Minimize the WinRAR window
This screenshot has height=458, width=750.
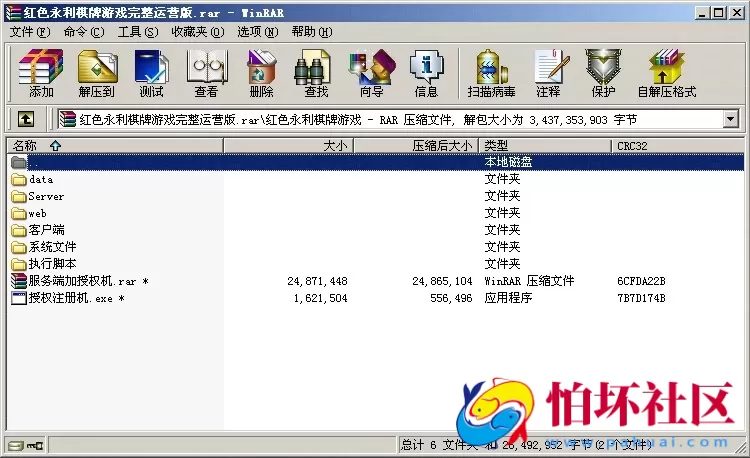click(x=702, y=13)
